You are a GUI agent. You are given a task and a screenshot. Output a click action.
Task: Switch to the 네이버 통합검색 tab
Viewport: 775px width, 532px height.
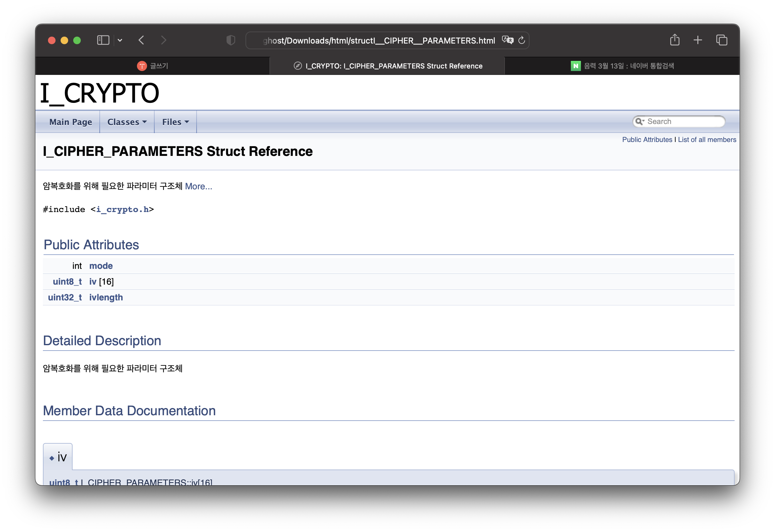(622, 66)
